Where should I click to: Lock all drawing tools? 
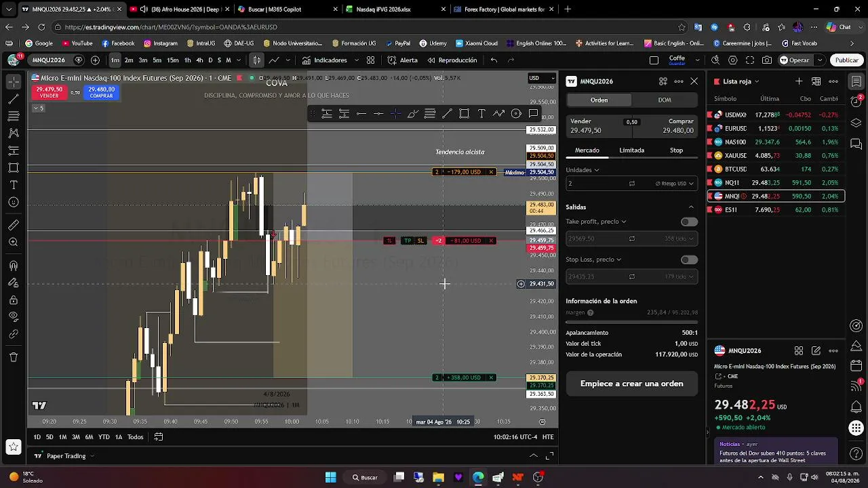coord(14,300)
